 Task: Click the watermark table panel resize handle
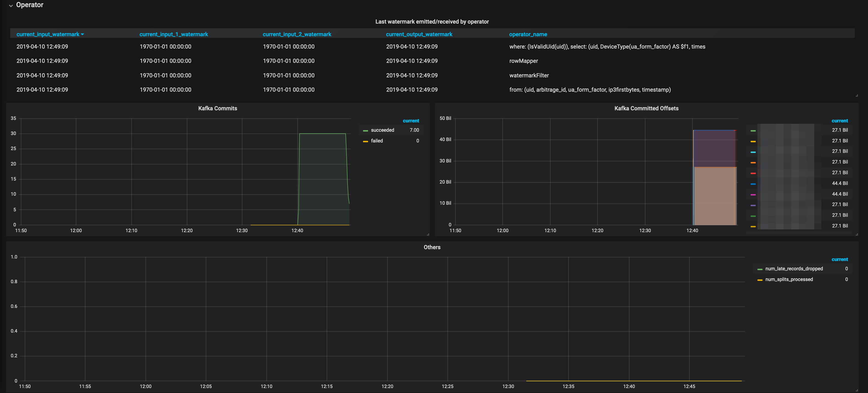856,96
